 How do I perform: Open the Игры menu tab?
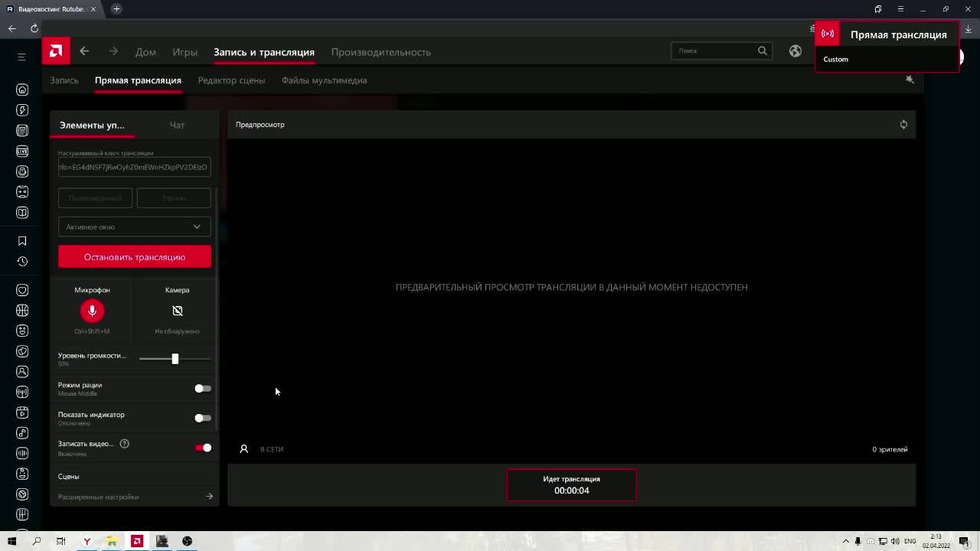[185, 52]
